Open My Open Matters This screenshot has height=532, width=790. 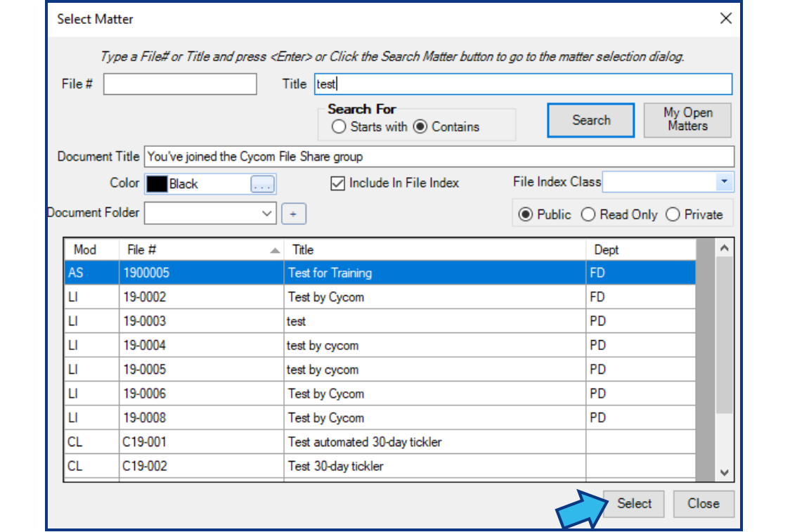point(687,120)
